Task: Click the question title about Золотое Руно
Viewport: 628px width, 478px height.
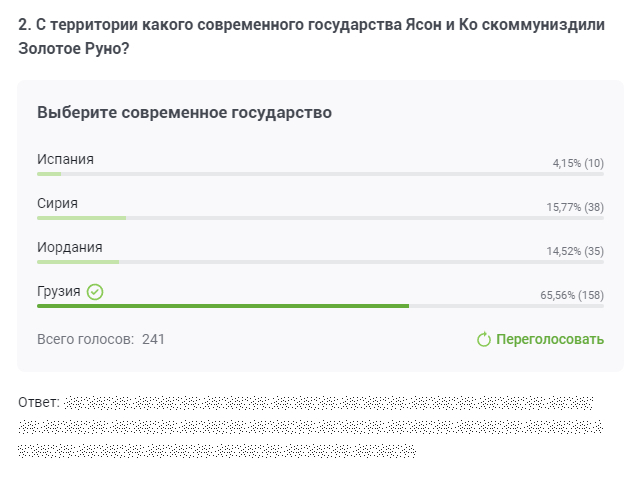Action: coord(312,36)
